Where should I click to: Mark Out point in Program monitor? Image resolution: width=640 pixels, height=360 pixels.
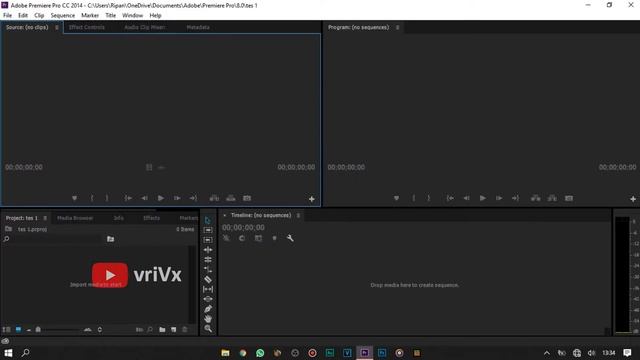tap(429, 198)
